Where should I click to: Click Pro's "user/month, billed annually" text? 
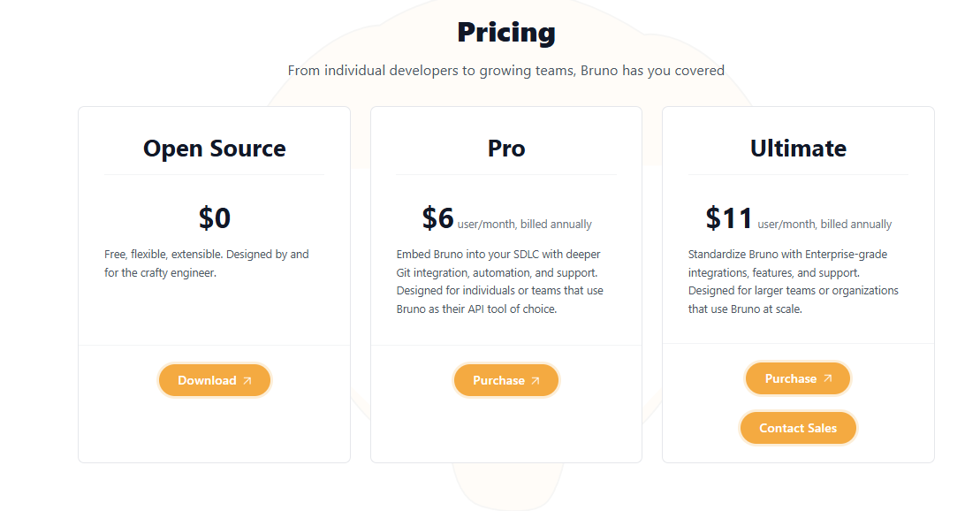pyautogui.click(x=524, y=224)
